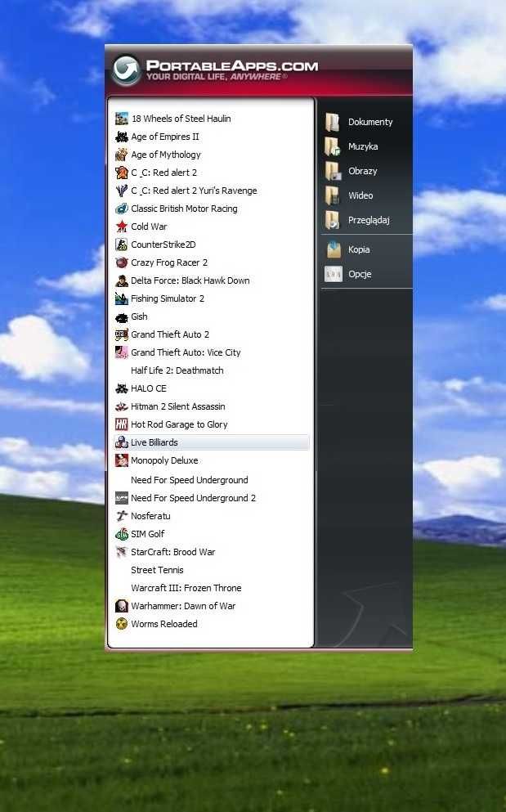Click the Hot Rod Garage to Glory icon
Screen dimensions: 506x812
coord(121,424)
